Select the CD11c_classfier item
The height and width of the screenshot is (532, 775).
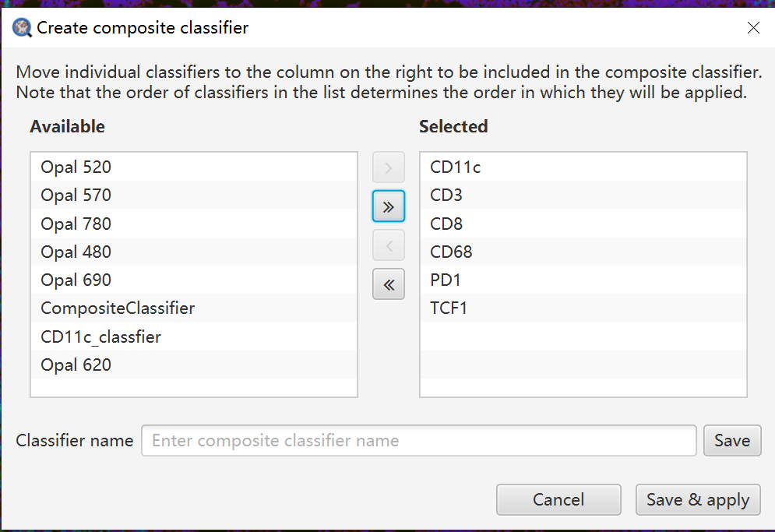point(101,337)
